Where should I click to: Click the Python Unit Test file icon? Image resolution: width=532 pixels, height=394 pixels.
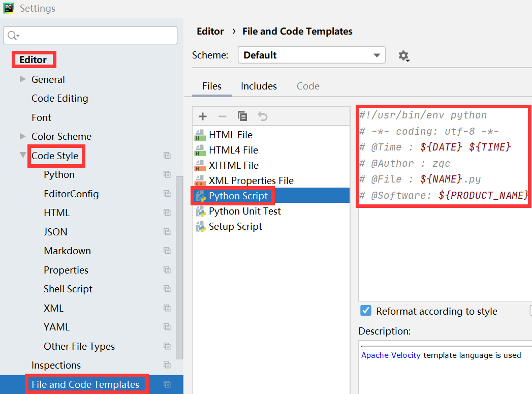[x=201, y=211]
